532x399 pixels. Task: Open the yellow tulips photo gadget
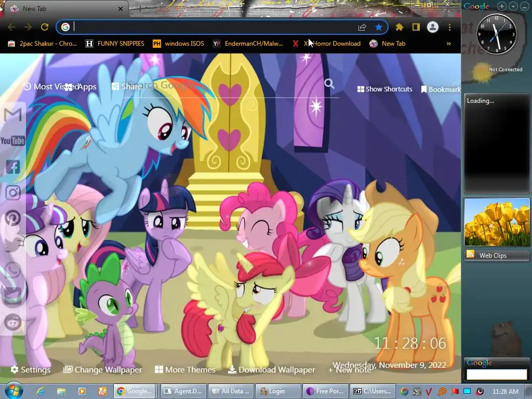click(497, 222)
